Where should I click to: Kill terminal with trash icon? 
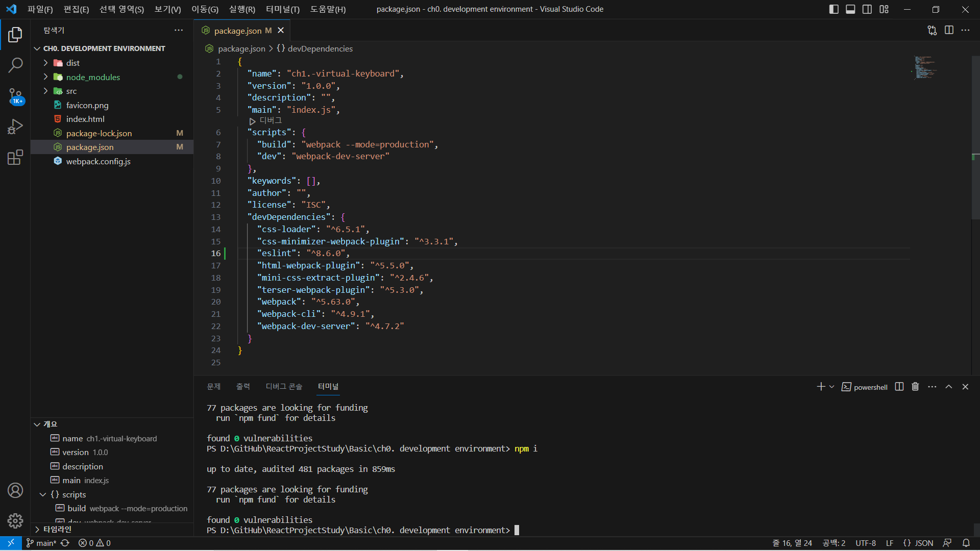915,387
